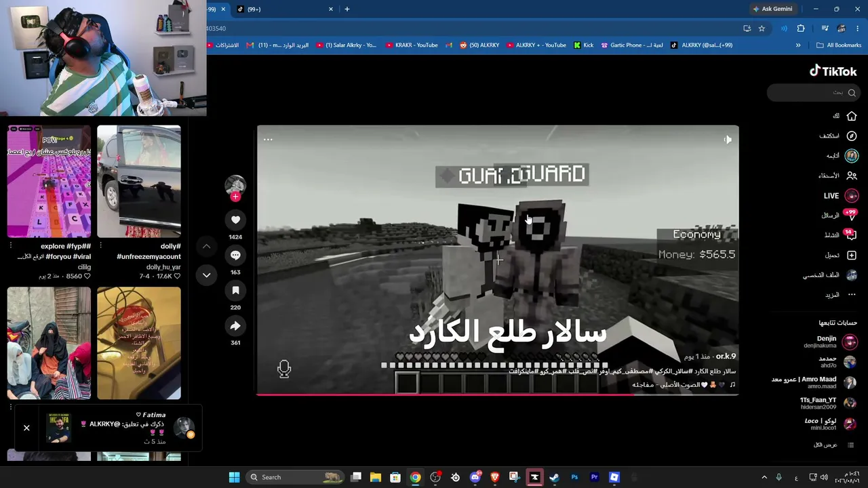Click the TikTok search field
Viewport: 868px width, 488px height.
point(812,92)
